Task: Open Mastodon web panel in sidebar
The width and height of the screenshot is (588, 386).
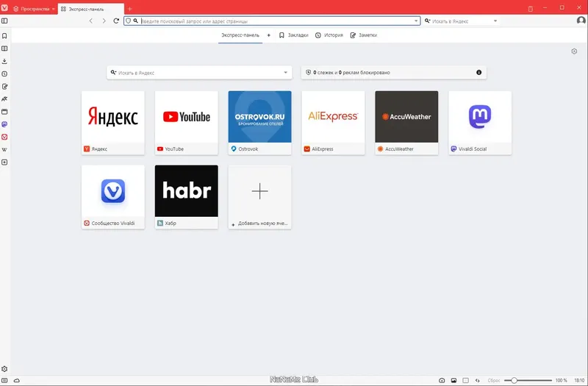Action: [x=4, y=124]
